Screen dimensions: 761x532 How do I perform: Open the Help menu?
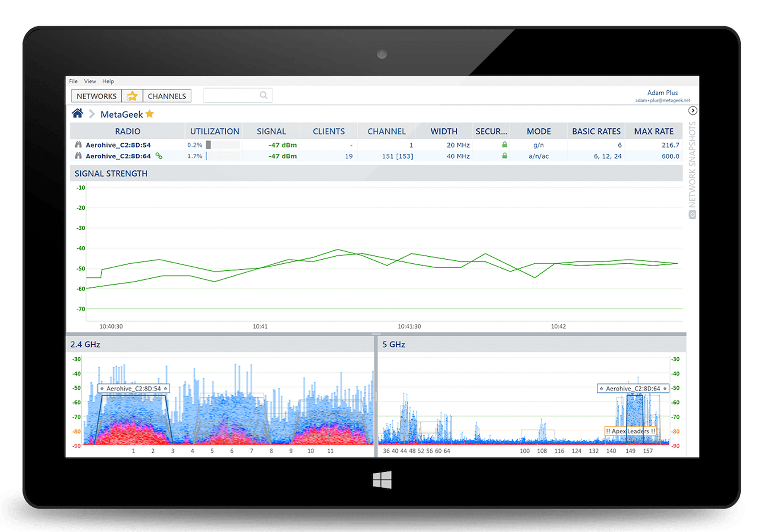[108, 81]
